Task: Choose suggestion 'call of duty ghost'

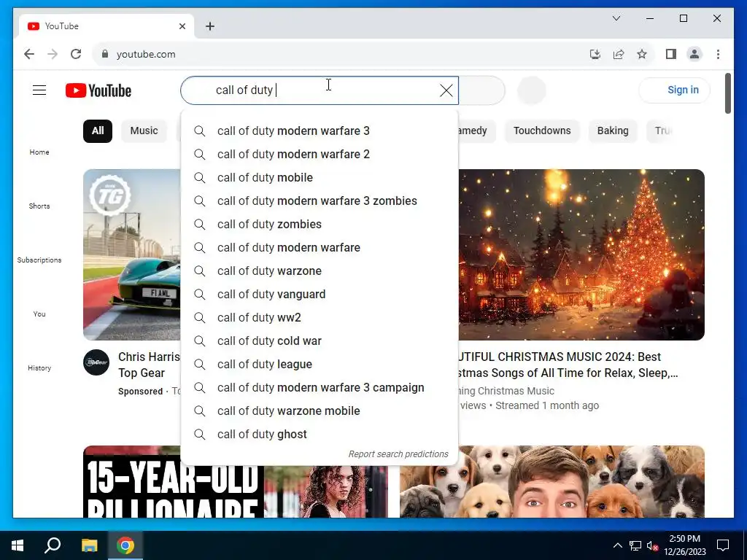Action: pyautogui.click(x=320, y=435)
